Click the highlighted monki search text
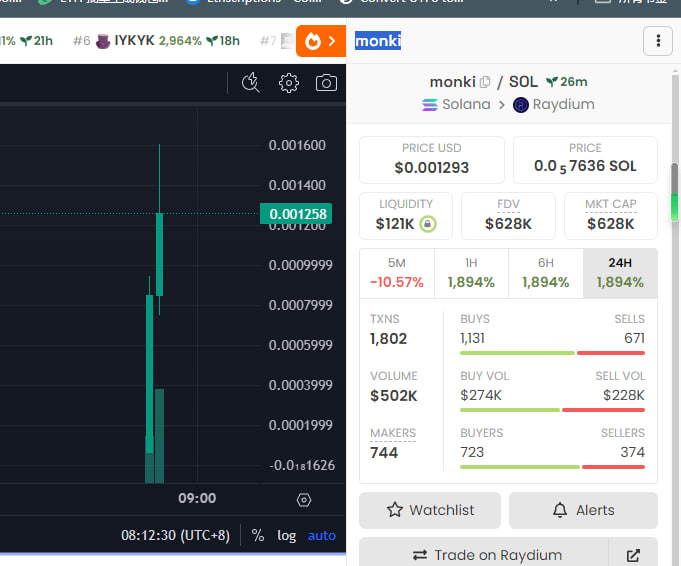Image resolution: width=681 pixels, height=566 pixels. [x=378, y=41]
